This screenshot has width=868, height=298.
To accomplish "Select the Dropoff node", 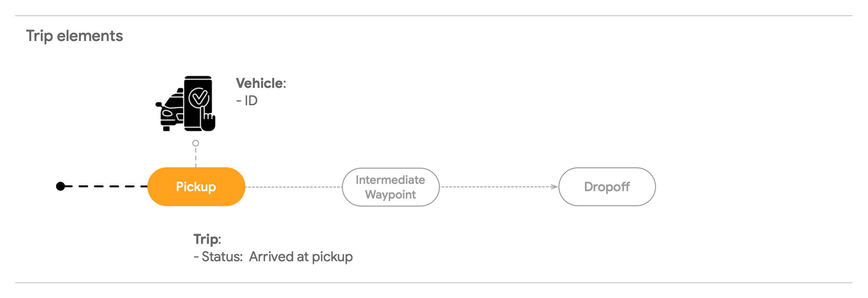I will (607, 187).
